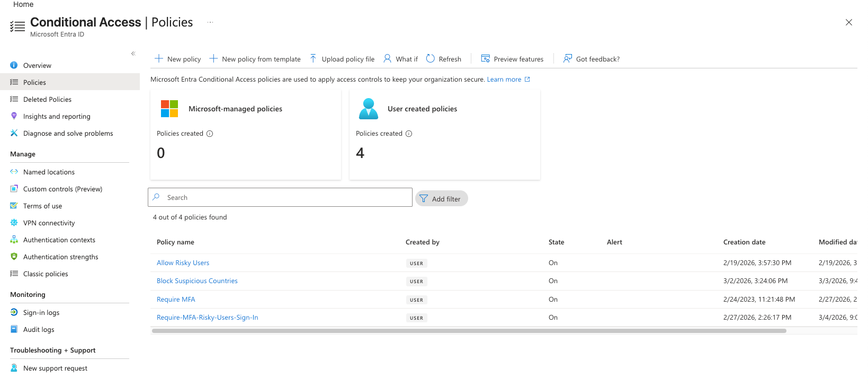Click the Authentication strengths shield icon
The image size is (868, 386).
pyautogui.click(x=14, y=257)
